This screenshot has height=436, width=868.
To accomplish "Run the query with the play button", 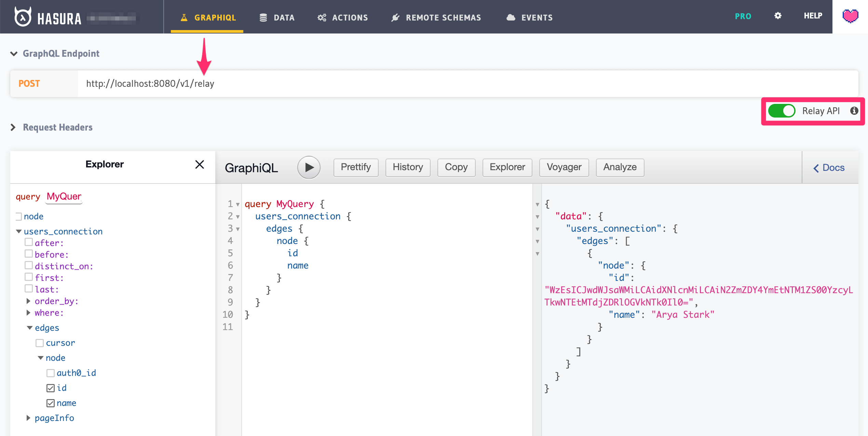I will click(309, 167).
